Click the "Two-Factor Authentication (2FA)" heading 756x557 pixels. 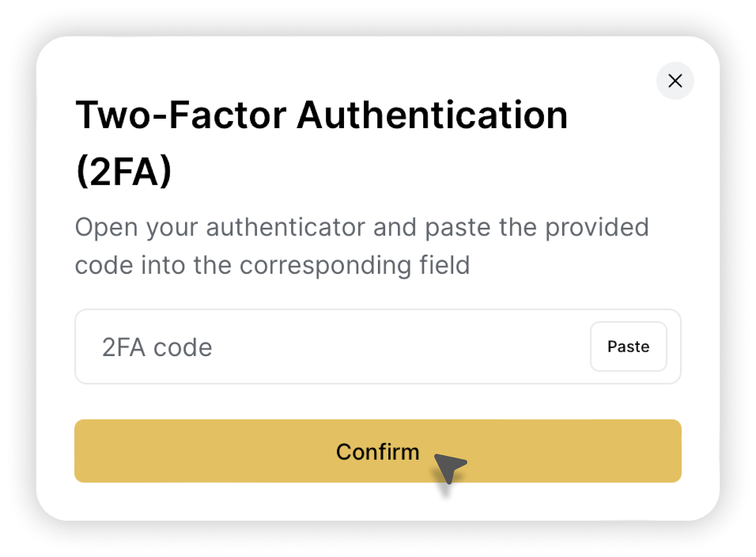[321, 116]
